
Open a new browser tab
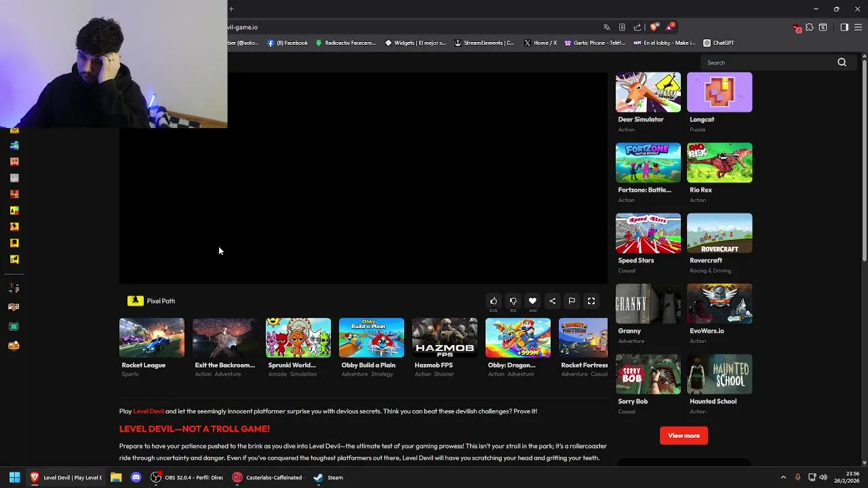click(231, 9)
